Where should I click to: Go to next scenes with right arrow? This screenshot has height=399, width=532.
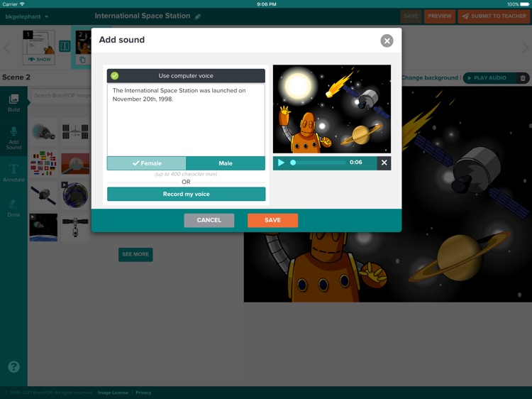(x=525, y=48)
